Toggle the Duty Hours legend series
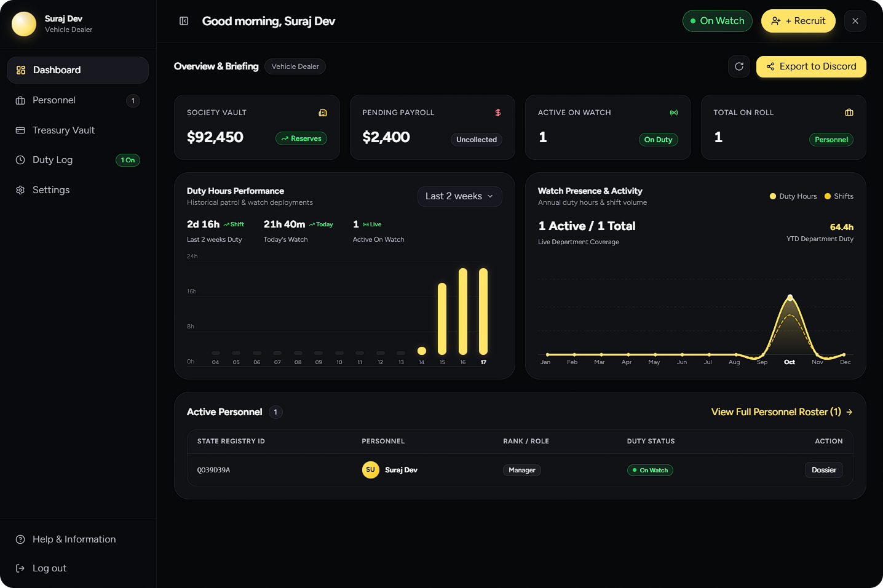The height and width of the screenshot is (588, 883). click(x=793, y=196)
